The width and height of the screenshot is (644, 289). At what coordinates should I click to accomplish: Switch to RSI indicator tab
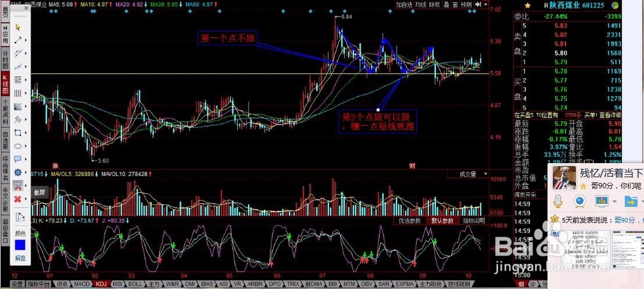[x=118, y=284]
